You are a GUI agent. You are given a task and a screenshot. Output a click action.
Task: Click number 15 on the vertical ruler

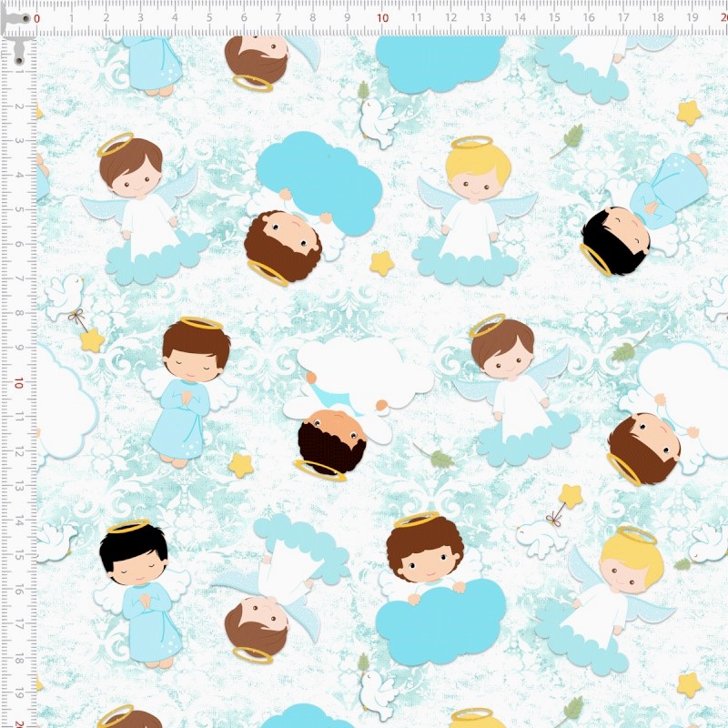pyautogui.click(x=18, y=556)
